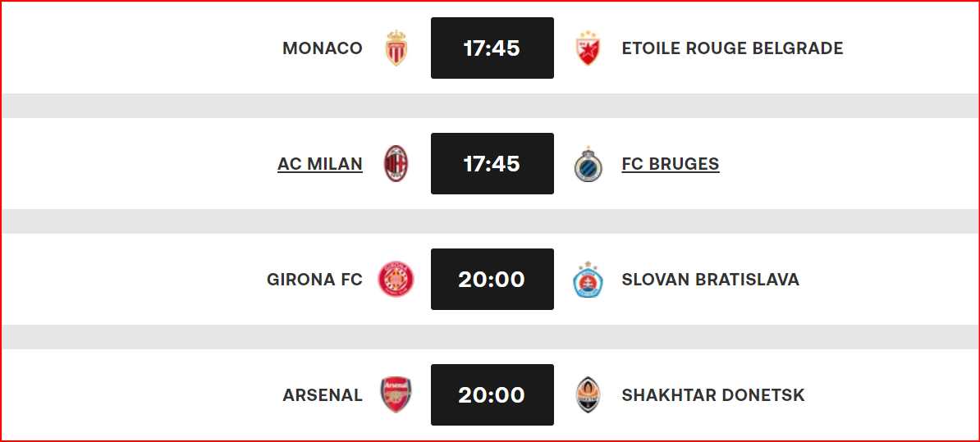Viewport: 980px width, 442px height.
Task: Open Girona match 20:00 time box
Action: pos(492,279)
